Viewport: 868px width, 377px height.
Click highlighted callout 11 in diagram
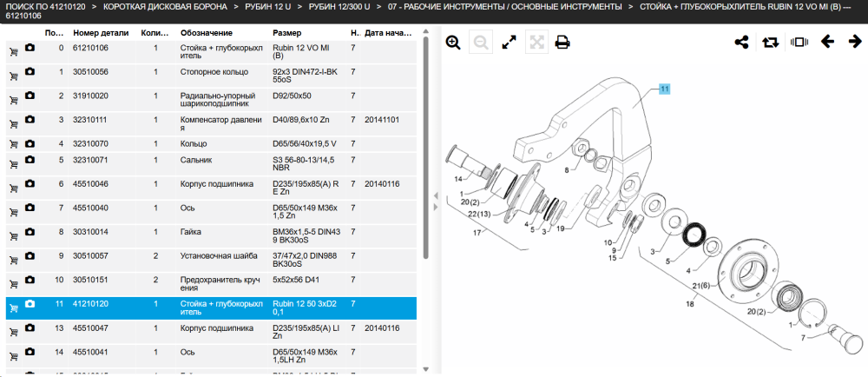coord(664,89)
